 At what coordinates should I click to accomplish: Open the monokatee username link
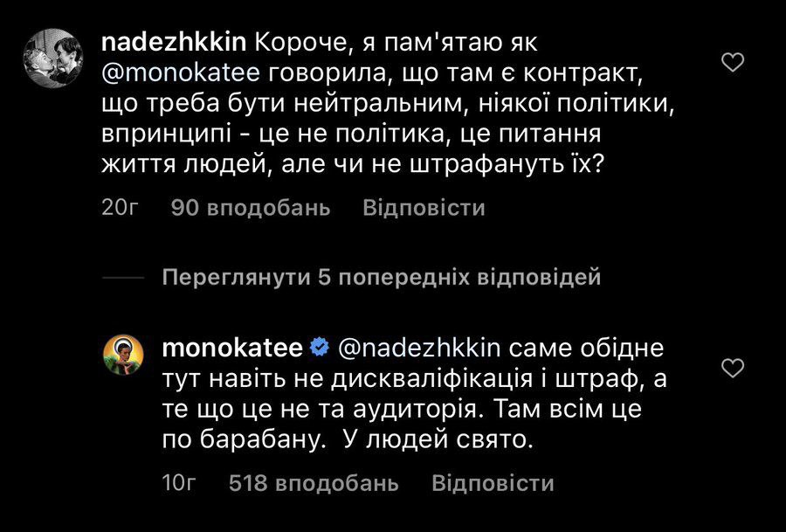click(232, 349)
